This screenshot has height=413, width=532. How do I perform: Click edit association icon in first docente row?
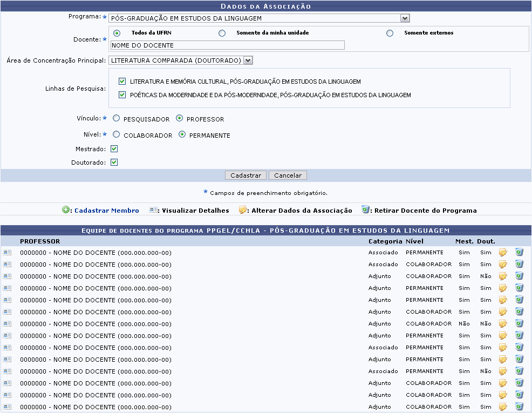click(x=503, y=253)
